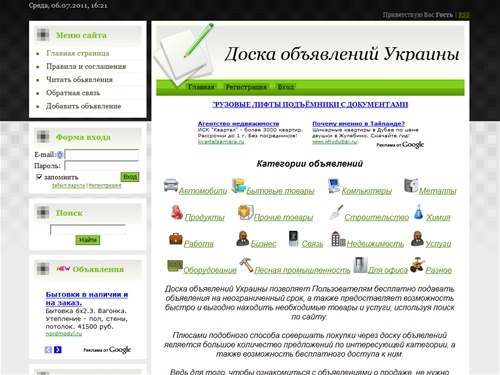
Task: Open the Компьютеры category link
Action: coord(367,191)
